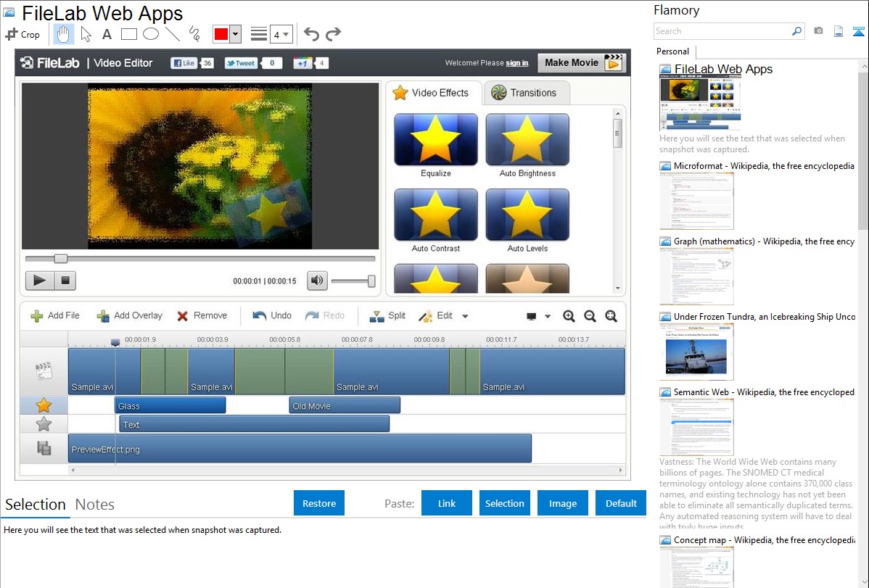Click the Restore button

[x=319, y=503]
